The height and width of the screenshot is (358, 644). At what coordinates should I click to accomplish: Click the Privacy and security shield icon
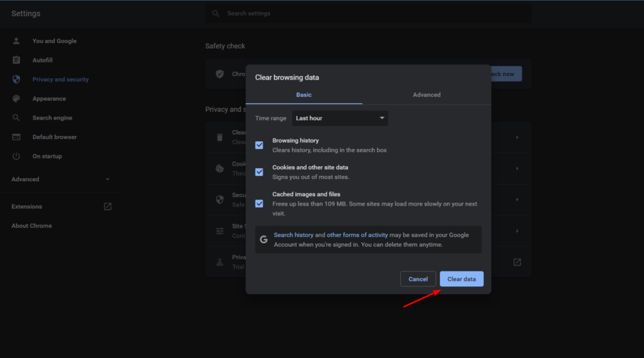(16, 79)
